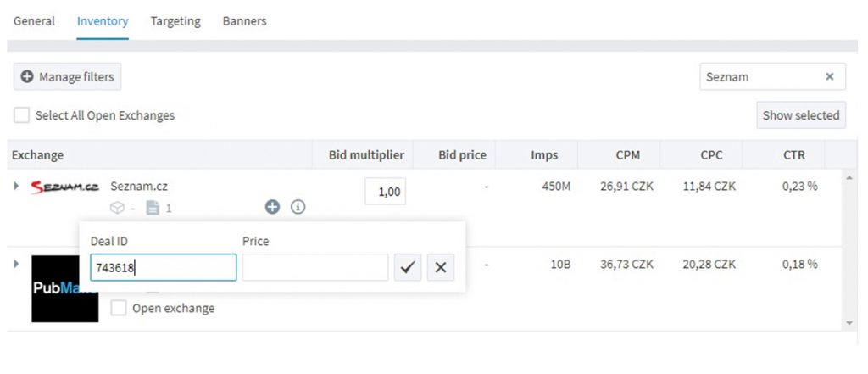Click the plus icon on Seznam.cz row
The height and width of the screenshot is (374, 868).
pos(272,207)
